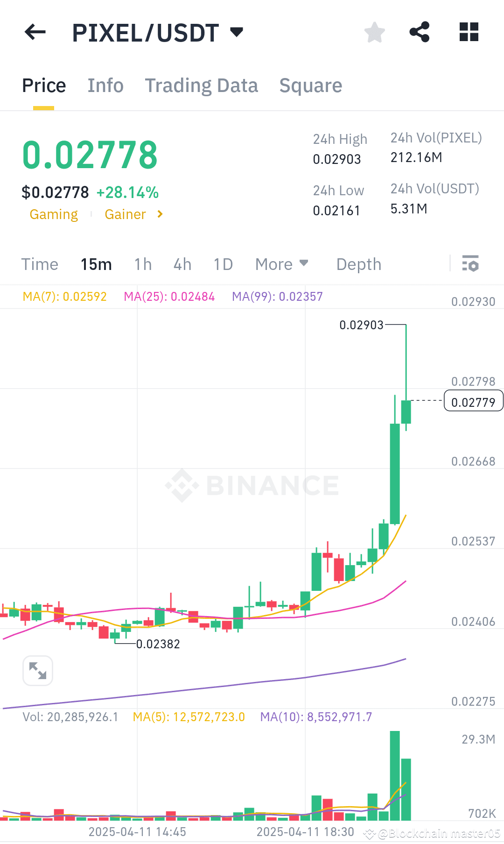Open the Gaming category tag
The width and height of the screenshot is (504, 844).
[54, 214]
